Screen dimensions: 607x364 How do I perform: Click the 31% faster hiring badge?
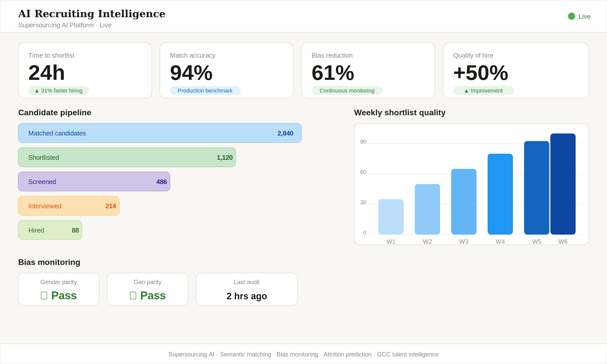(x=59, y=90)
